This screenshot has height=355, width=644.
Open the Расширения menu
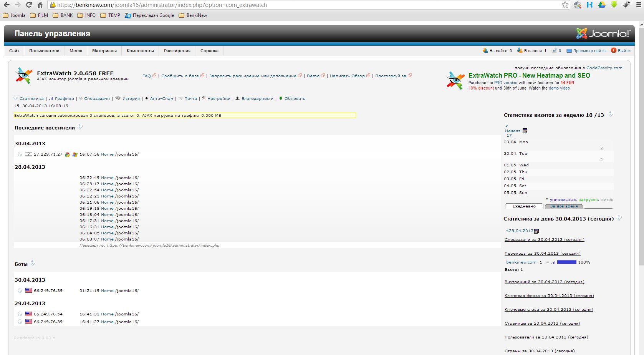coord(177,51)
